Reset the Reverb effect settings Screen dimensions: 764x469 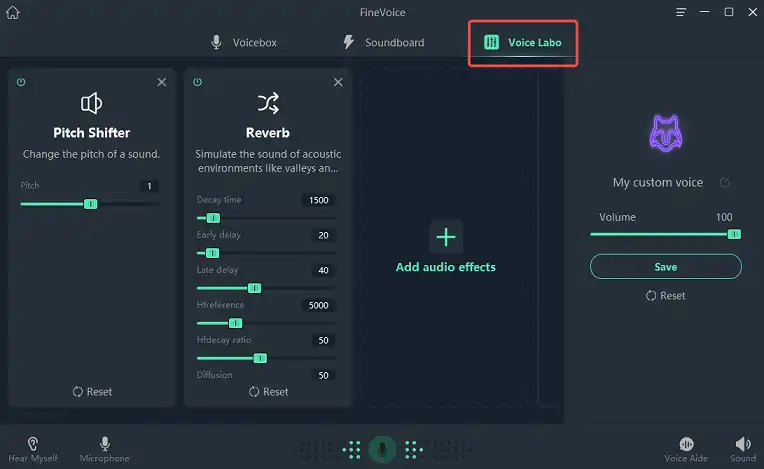[x=268, y=392]
